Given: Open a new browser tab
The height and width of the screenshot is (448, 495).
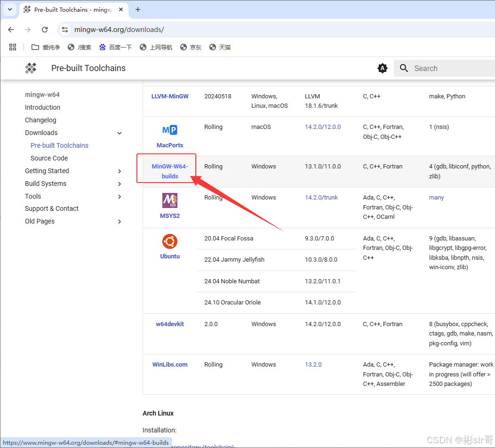Looking at the screenshot, I should click(x=138, y=9).
